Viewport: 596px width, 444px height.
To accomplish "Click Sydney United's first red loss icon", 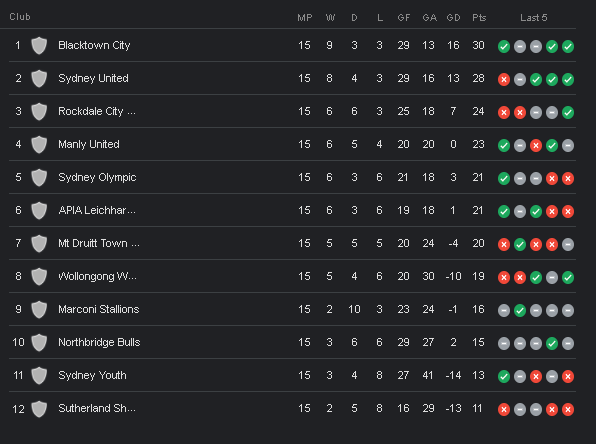I will (504, 79).
